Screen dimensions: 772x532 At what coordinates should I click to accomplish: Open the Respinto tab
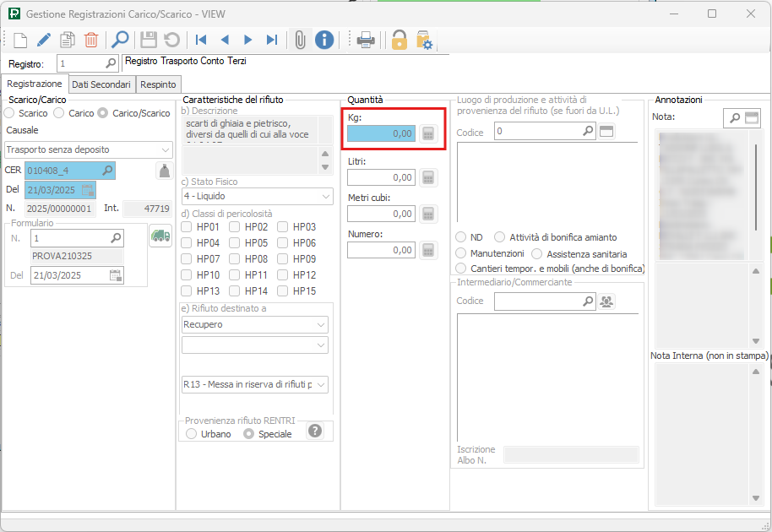(x=158, y=84)
